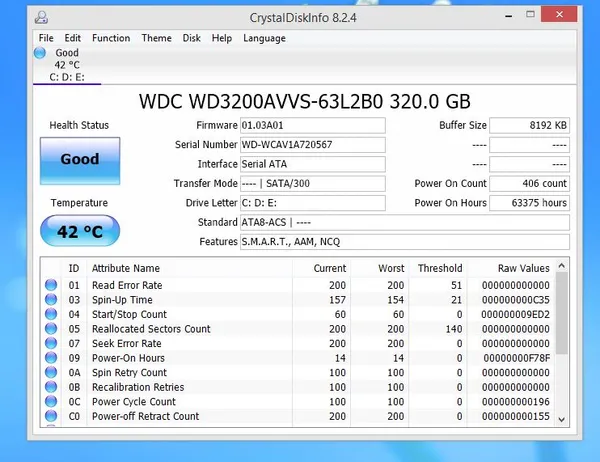
Task: Click the Transfer Mode field SATA/300
Action: coord(313,184)
